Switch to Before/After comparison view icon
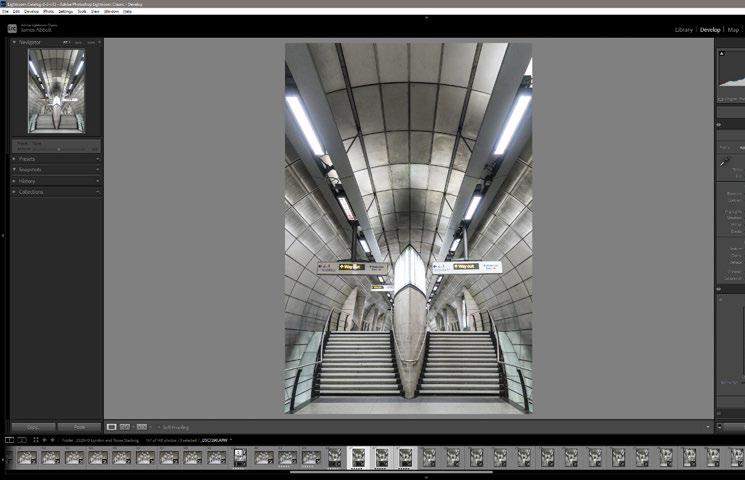This screenshot has height=480, width=745. tap(126, 427)
